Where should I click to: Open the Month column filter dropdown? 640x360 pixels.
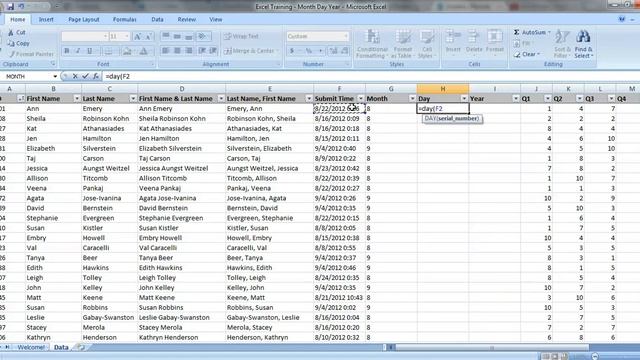tap(412, 99)
